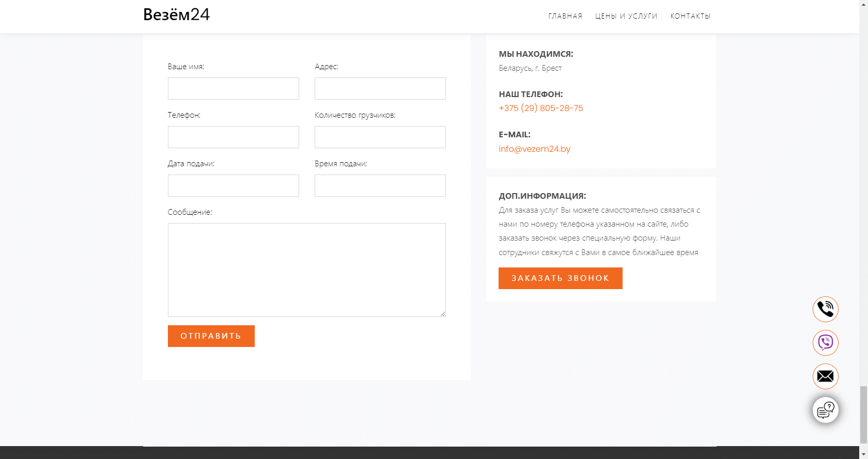Open the ГЛАВНАЯ menu item
Image resolution: width=868 pixels, height=459 pixels.
tap(565, 16)
